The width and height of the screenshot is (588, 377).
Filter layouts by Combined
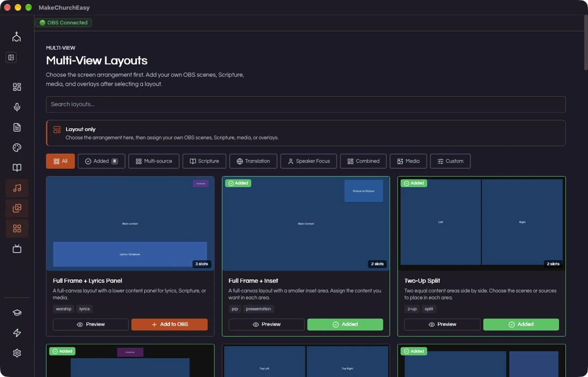pos(363,162)
